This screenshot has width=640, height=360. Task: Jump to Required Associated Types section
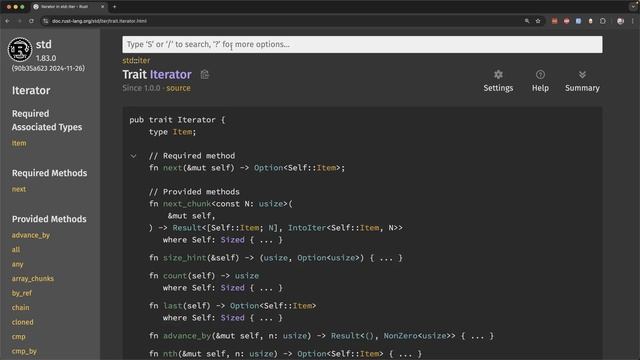[47, 120]
